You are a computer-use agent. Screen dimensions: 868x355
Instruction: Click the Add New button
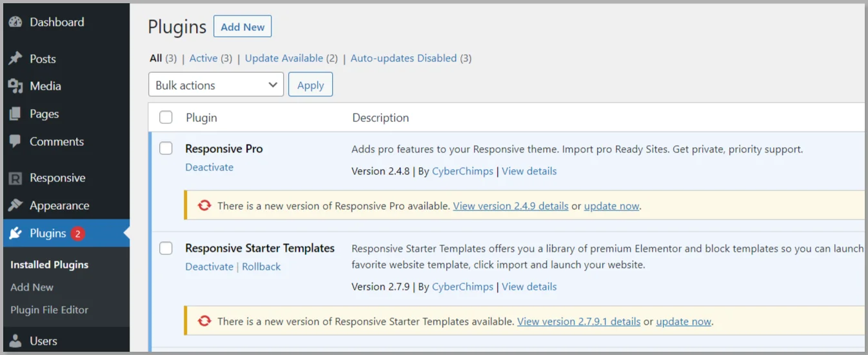[242, 26]
